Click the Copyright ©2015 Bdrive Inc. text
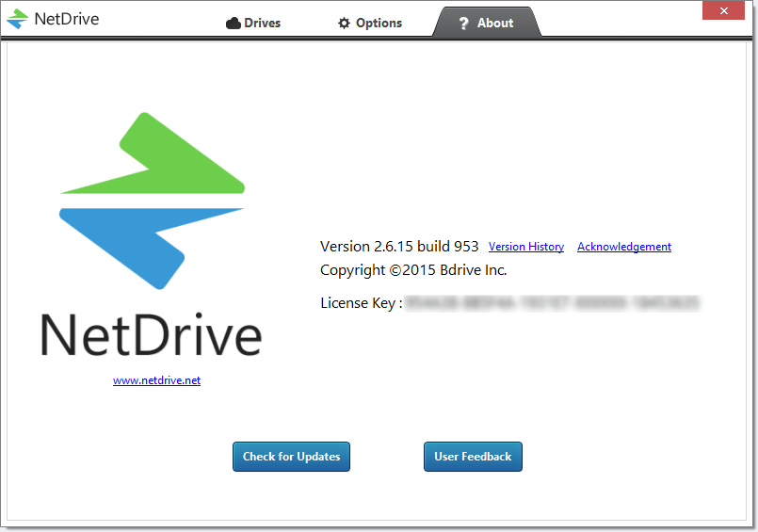The width and height of the screenshot is (758, 532). [x=413, y=270]
